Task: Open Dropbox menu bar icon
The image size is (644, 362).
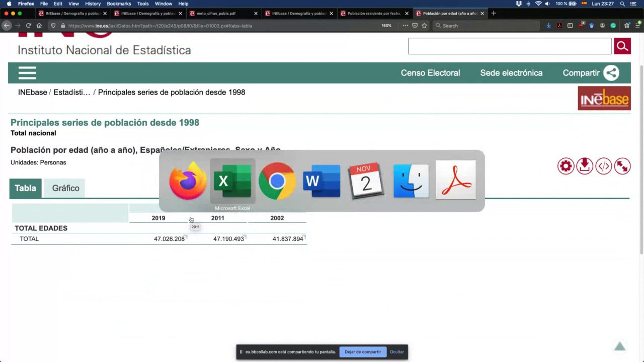Action: click(519, 4)
